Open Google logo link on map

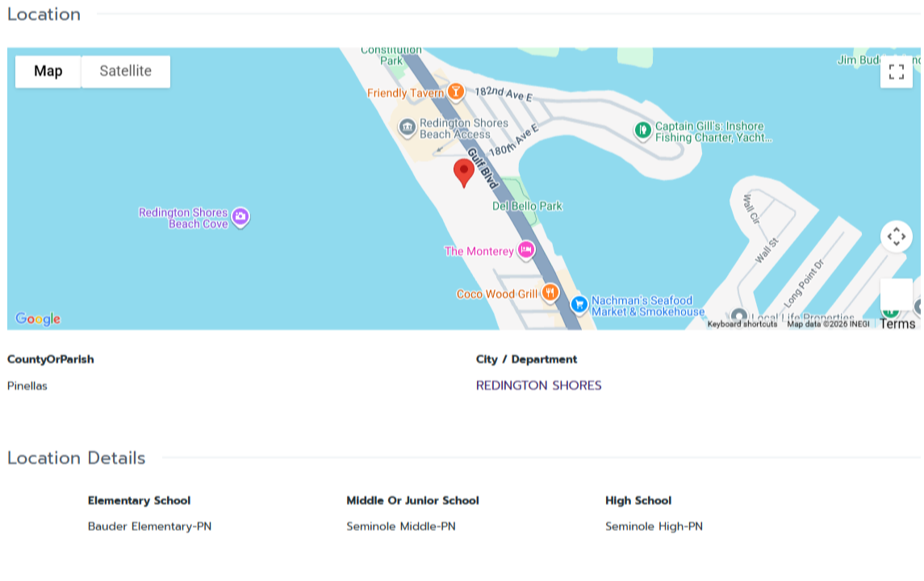38,319
